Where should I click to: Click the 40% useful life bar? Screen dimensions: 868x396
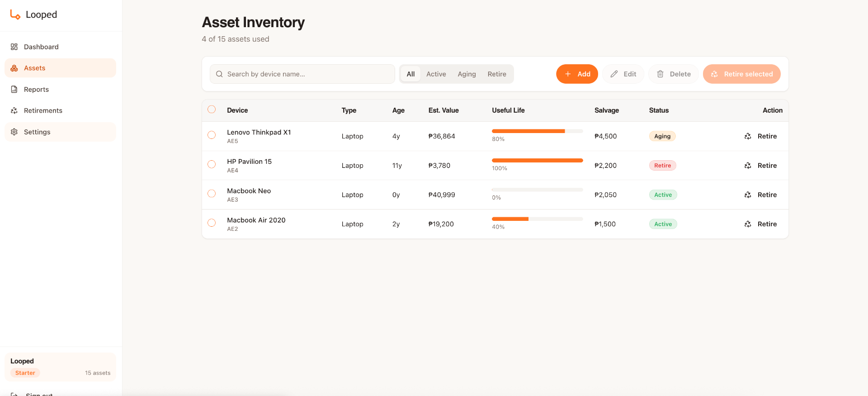click(538, 219)
